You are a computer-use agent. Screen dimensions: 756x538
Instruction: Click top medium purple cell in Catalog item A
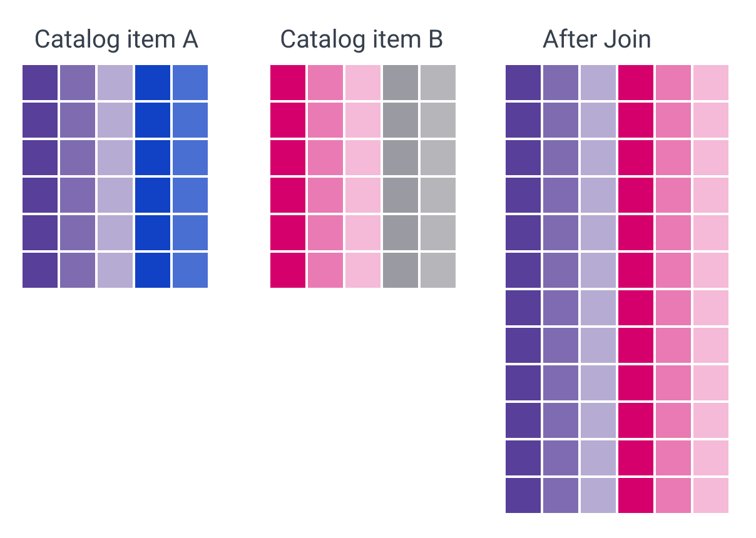point(78,83)
